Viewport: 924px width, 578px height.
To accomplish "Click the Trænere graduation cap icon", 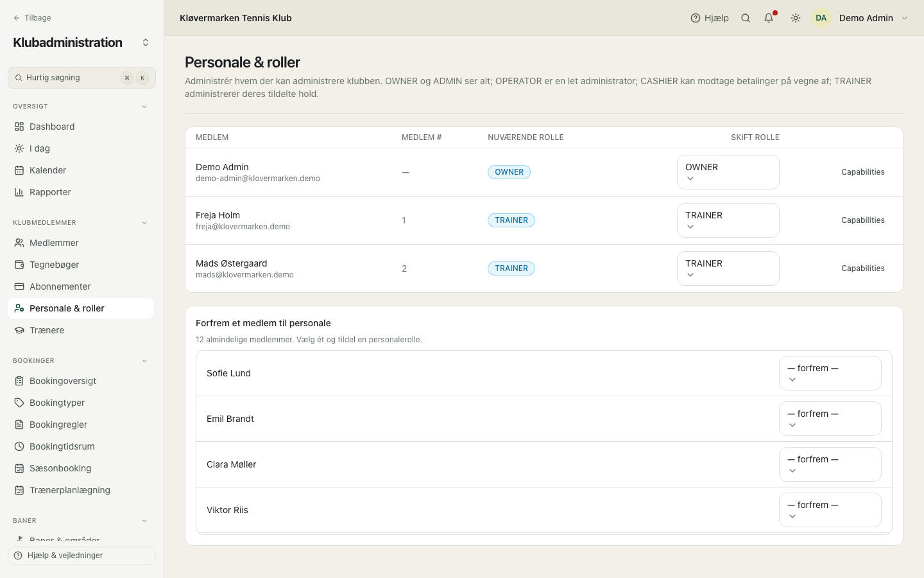I will [x=19, y=330].
